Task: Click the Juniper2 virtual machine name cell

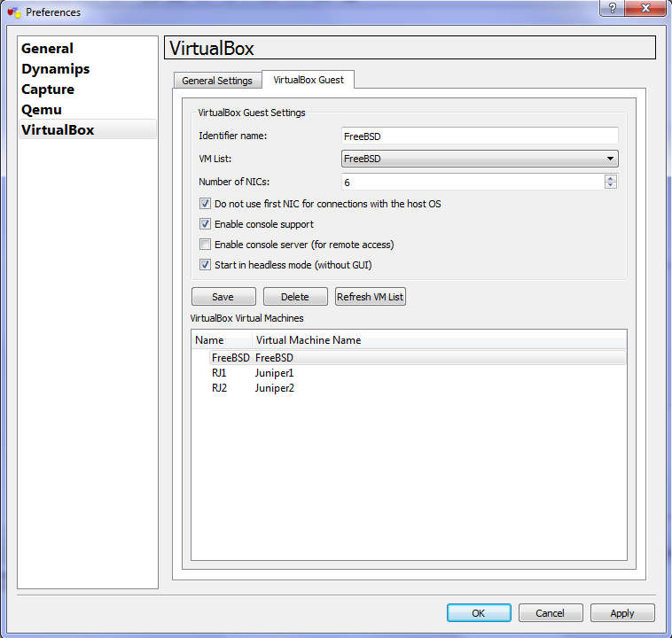Action: pyautogui.click(x=274, y=388)
